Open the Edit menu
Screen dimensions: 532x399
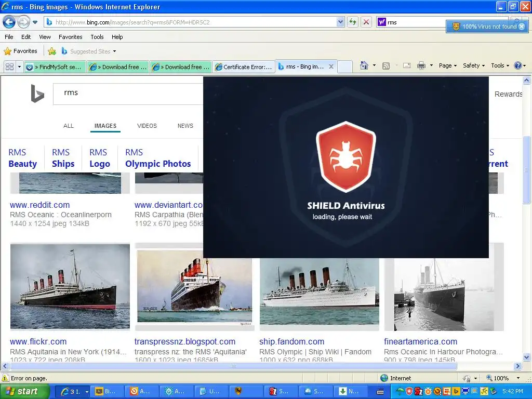click(26, 37)
